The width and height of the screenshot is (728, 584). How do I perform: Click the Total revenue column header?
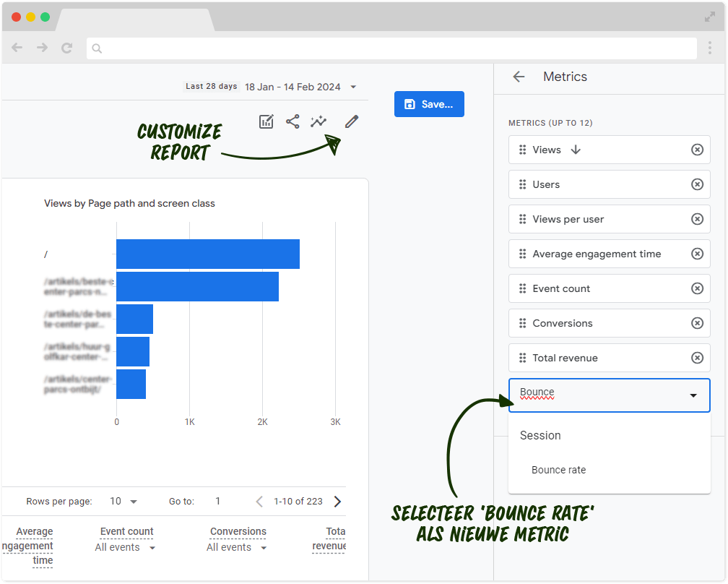[x=329, y=538]
